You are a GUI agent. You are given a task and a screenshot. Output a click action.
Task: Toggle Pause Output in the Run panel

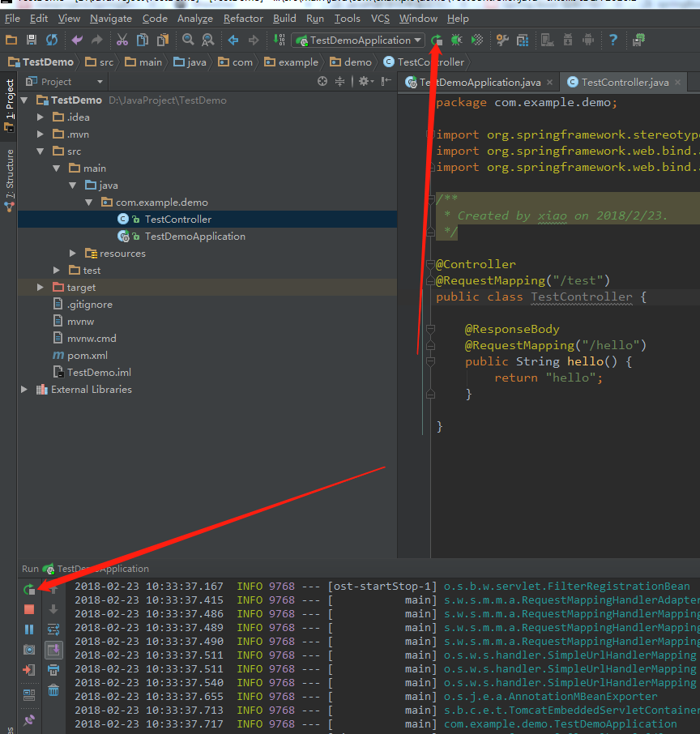(x=29, y=629)
